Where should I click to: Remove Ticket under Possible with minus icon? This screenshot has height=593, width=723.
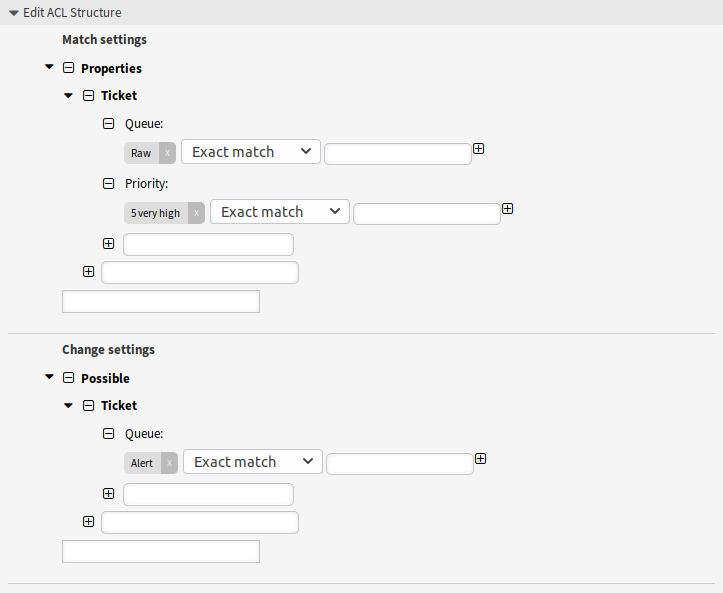(x=88, y=405)
